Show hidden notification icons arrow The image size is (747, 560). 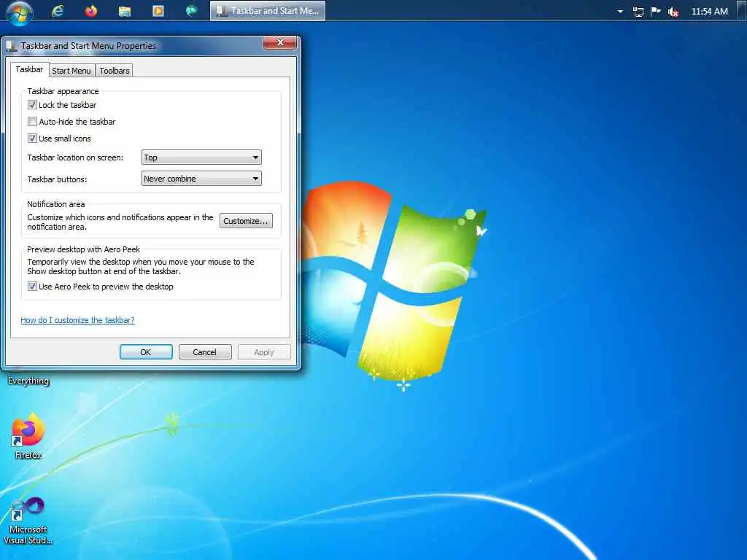point(620,12)
